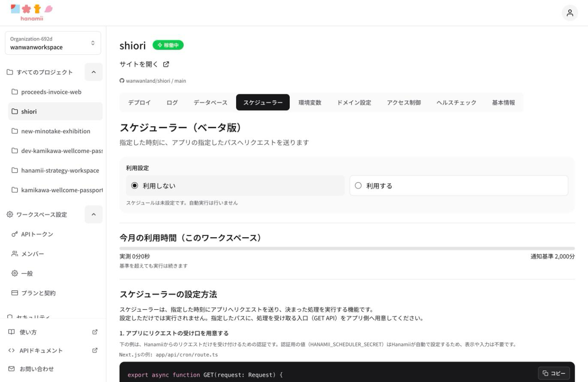Click the GitHub icon next to wanwanland/shiori
Viewport: 588px width, 382px height.
click(x=122, y=81)
